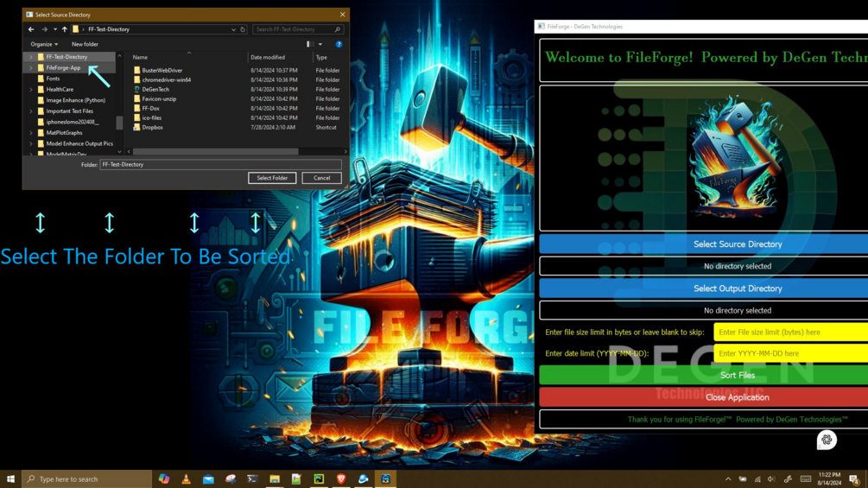The image size is (868, 488).
Task: Open the notification center icon
Action: pos(855,479)
